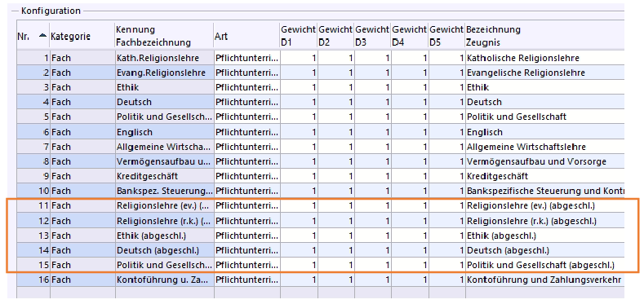Click the Gewicht D4 value in row 4
Image resolution: width=644 pixels, height=304 pixels.
pos(410,102)
